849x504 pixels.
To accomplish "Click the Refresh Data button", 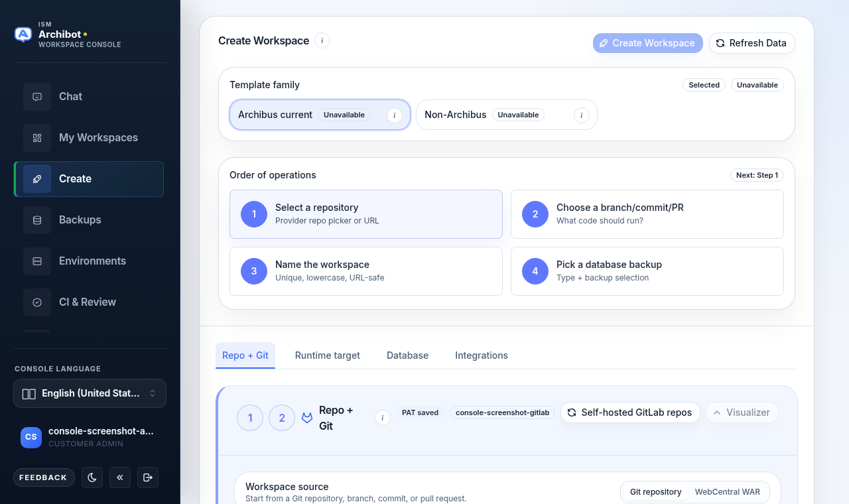I will coord(752,43).
